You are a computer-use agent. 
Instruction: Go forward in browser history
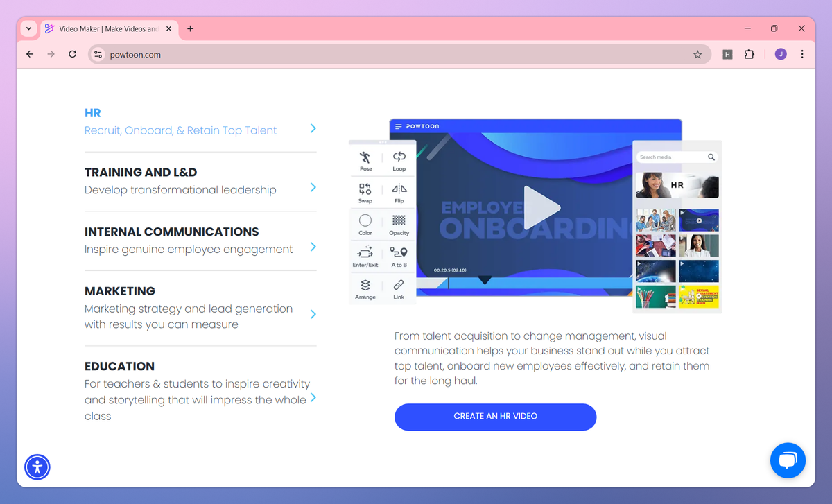[x=51, y=54]
